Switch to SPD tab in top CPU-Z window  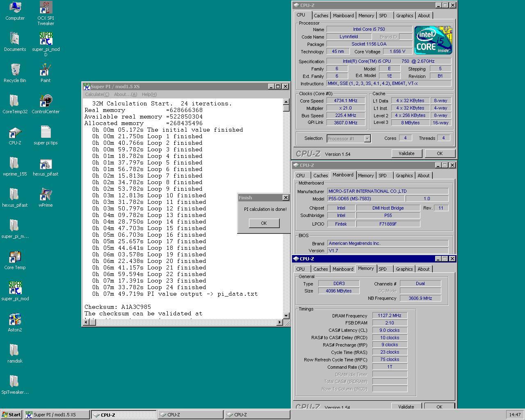click(383, 16)
